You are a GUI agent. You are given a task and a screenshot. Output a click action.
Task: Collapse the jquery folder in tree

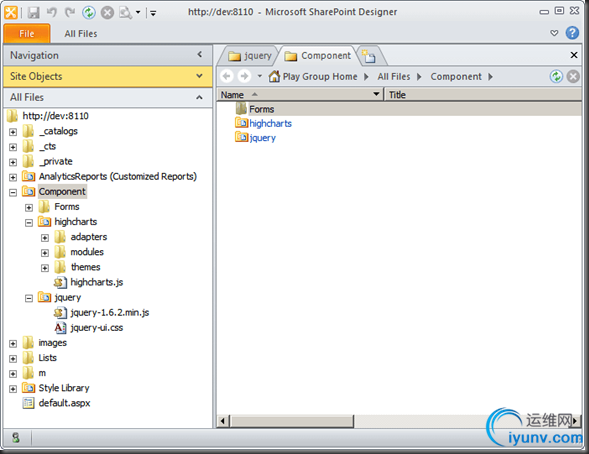29,298
